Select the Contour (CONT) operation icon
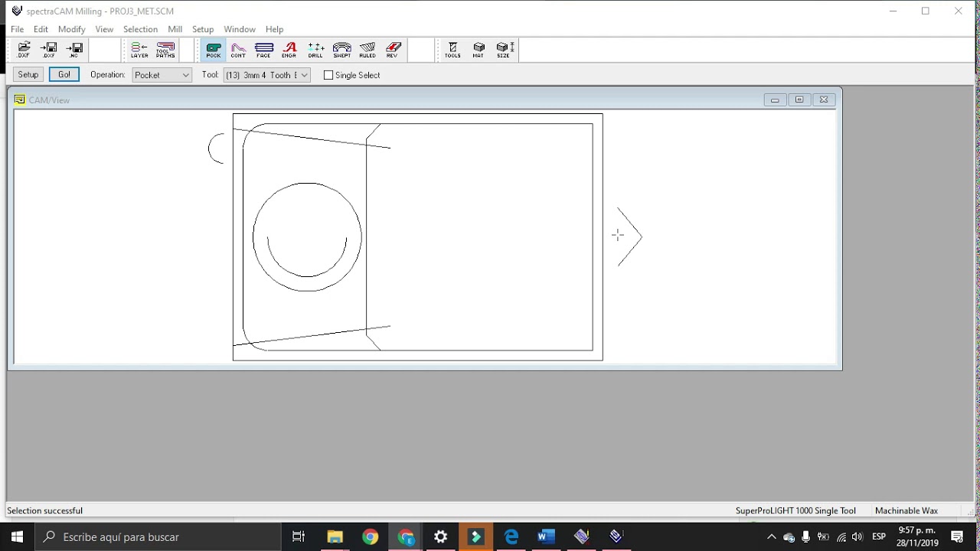This screenshot has height=551, width=980. [238, 51]
